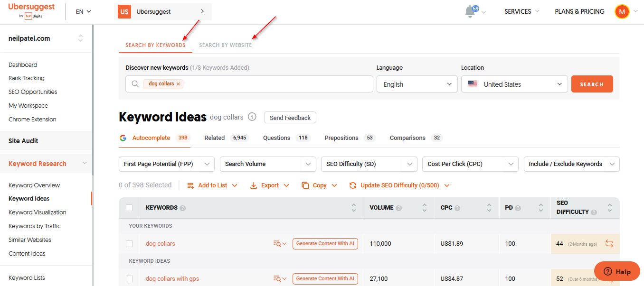Select the dog collars with gps checkbox
Viewport: 644px width, 286px height.
click(x=129, y=279)
